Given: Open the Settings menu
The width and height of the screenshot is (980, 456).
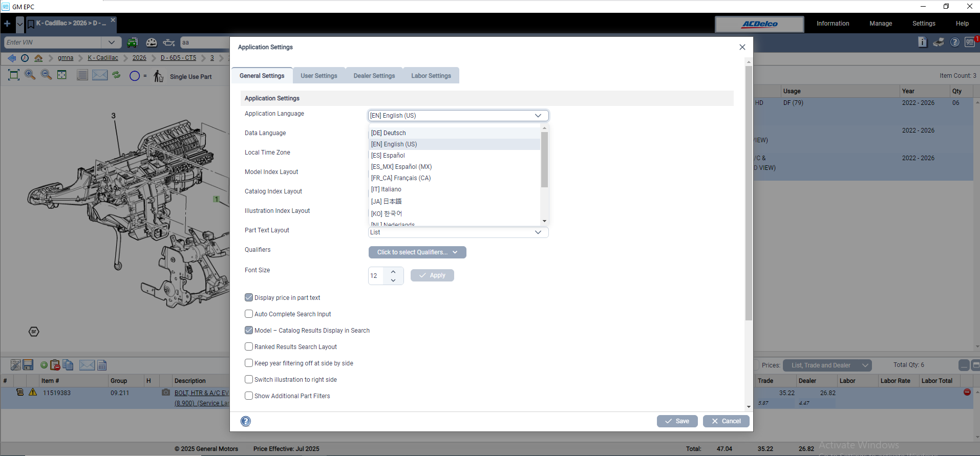Looking at the screenshot, I should 924,24.
